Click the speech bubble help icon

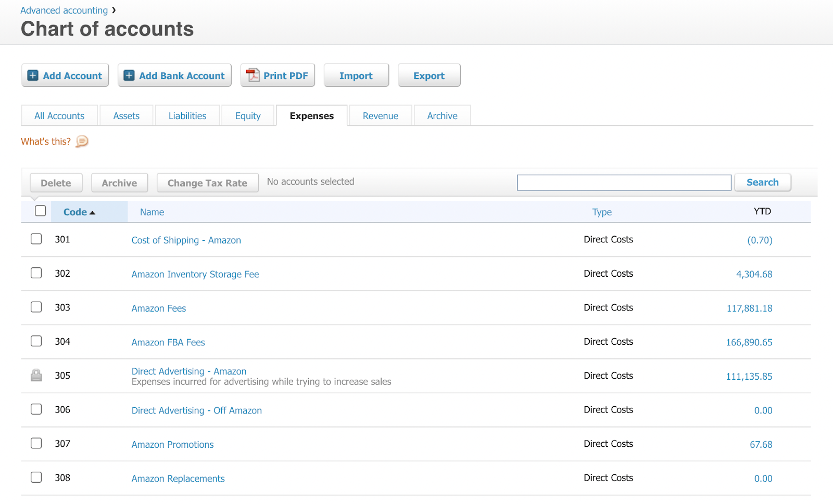(82, 141)
